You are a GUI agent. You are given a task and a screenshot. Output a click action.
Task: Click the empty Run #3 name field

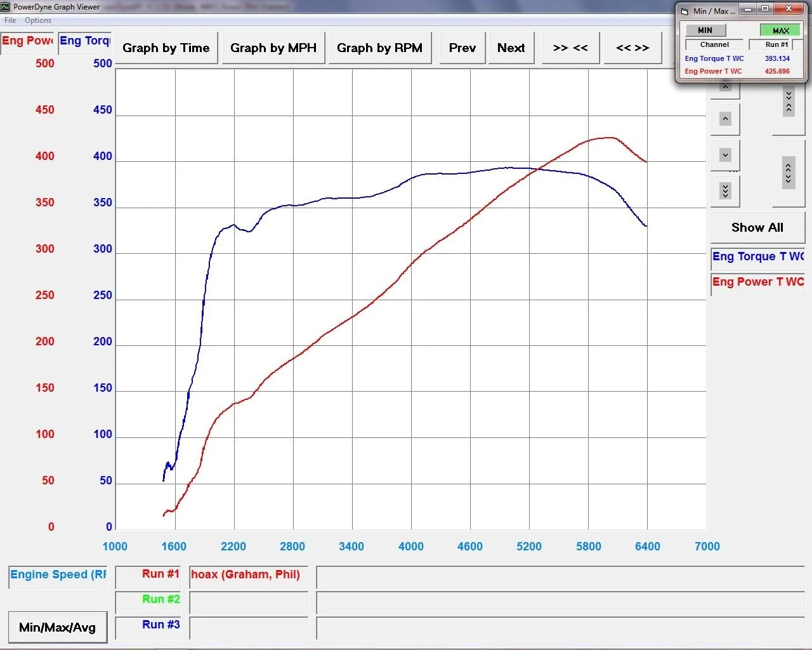tap(249, 627)
